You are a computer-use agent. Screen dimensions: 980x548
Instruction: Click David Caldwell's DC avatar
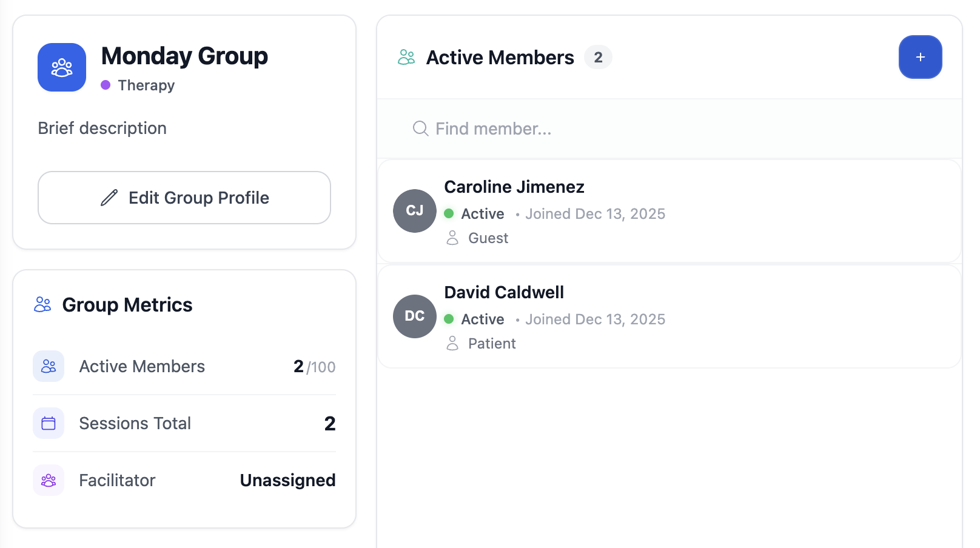pos(415,316)
